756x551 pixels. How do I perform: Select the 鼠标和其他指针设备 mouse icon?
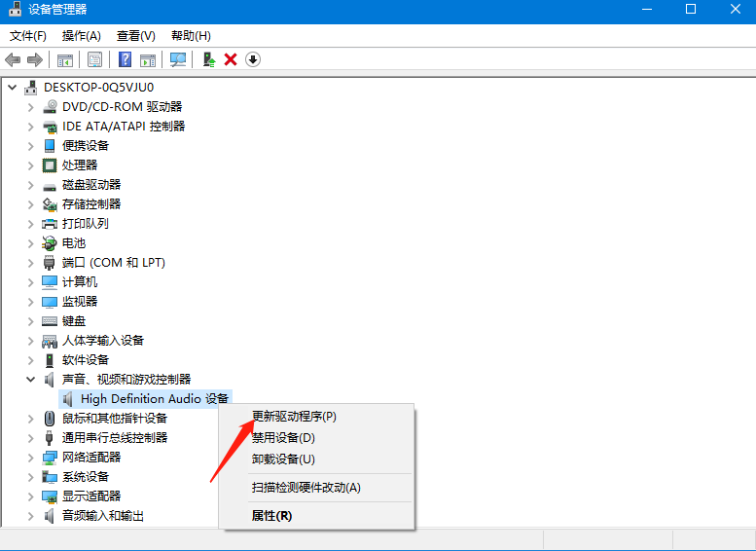50,419
